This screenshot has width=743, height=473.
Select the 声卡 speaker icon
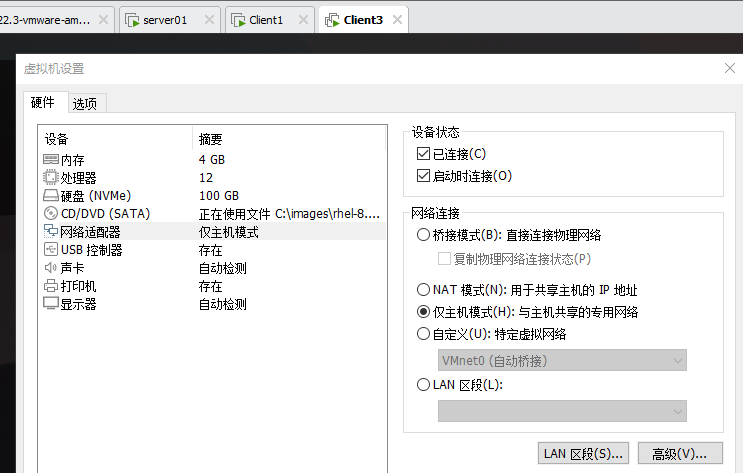[51, 268]
